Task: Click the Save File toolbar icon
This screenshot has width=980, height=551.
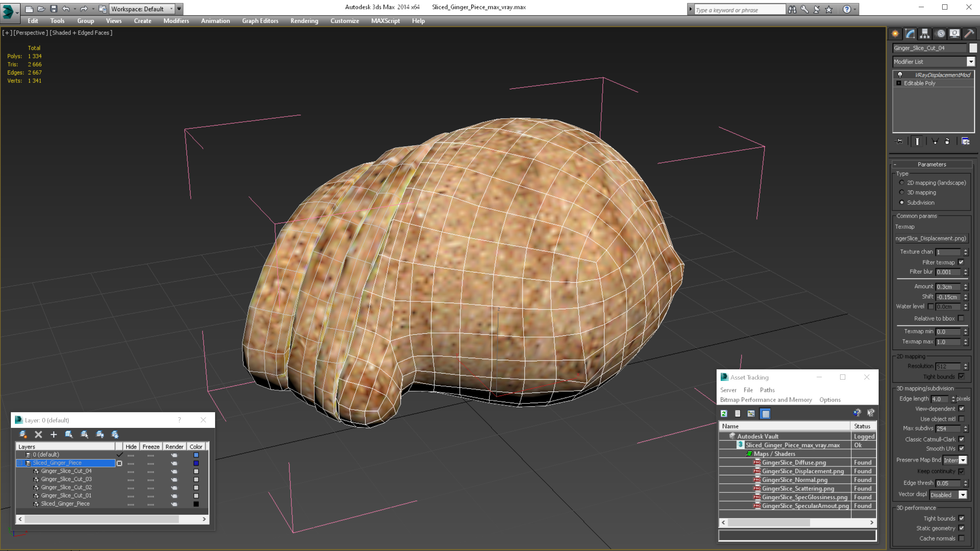Action: 54,9
